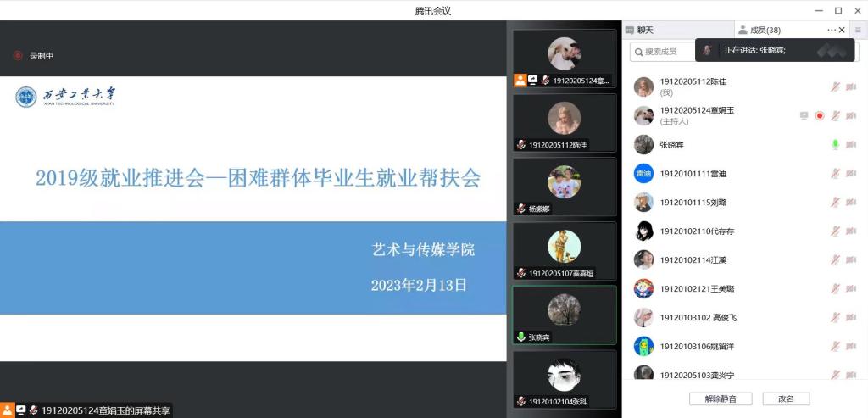This screenshot has height=418, width=868.
Task: Click the 解除静音 unmute button
Action: pos(721,398)
